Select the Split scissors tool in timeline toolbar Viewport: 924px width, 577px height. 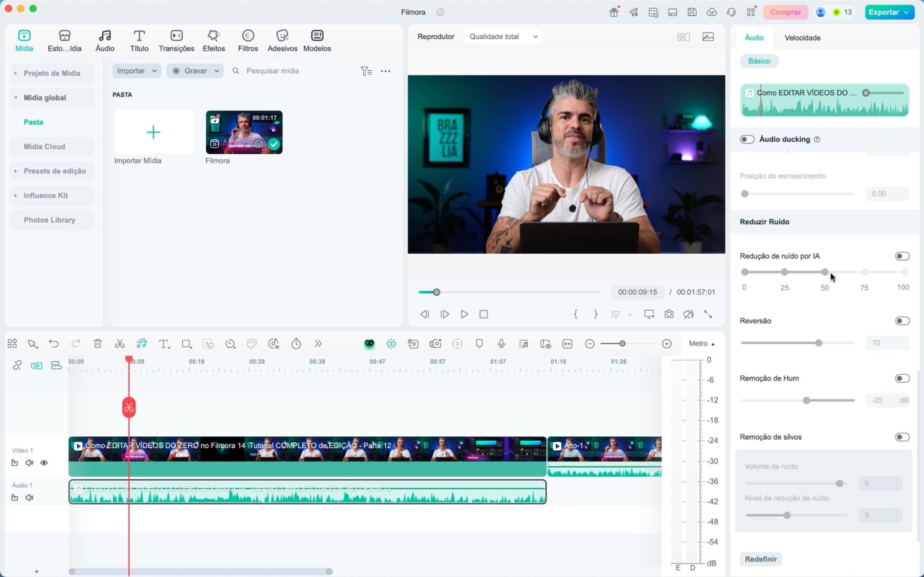(x=120, y=344)
